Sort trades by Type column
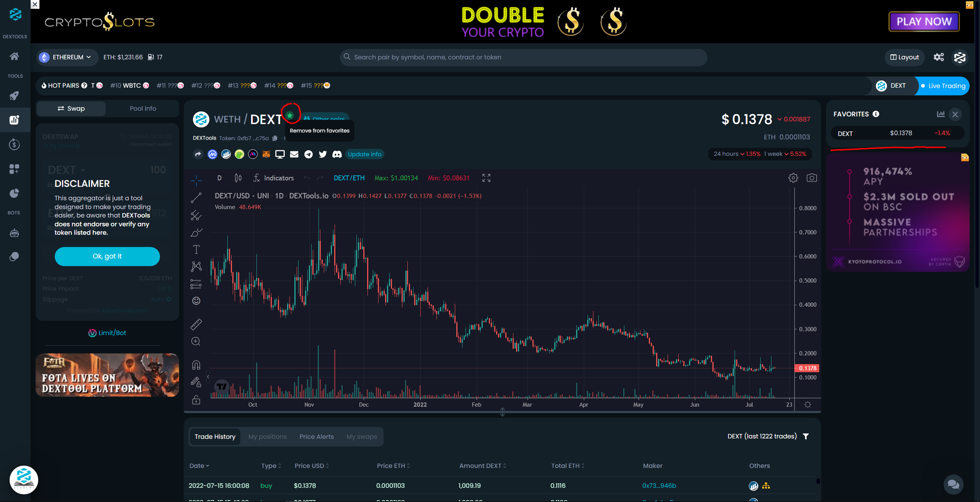 pyautogui.click(x=271, y=466)
